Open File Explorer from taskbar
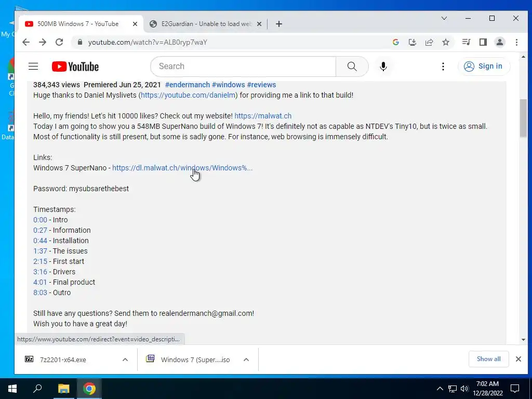 63,389
